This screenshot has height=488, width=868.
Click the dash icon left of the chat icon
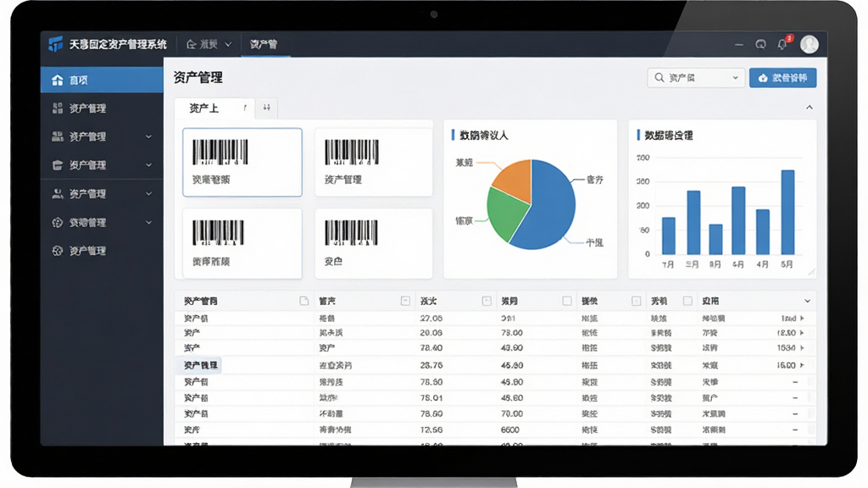[739, 44]
